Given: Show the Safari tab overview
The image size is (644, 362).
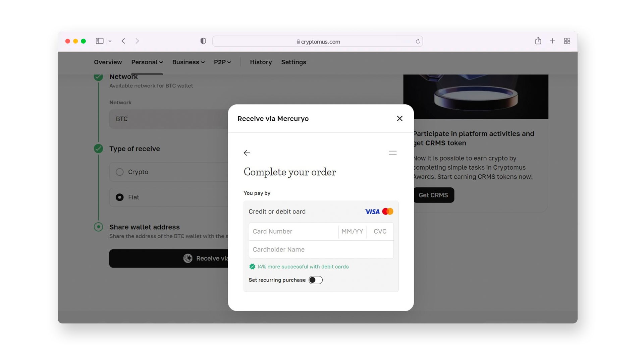Looking at the screenshot, I should [x=567, y=41].
